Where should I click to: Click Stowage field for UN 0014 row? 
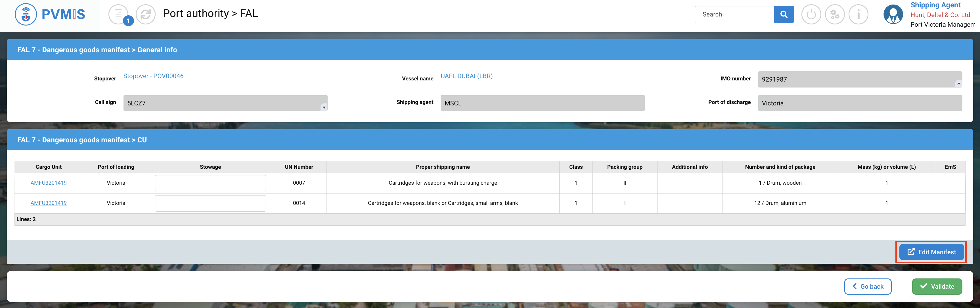[210, 203]
